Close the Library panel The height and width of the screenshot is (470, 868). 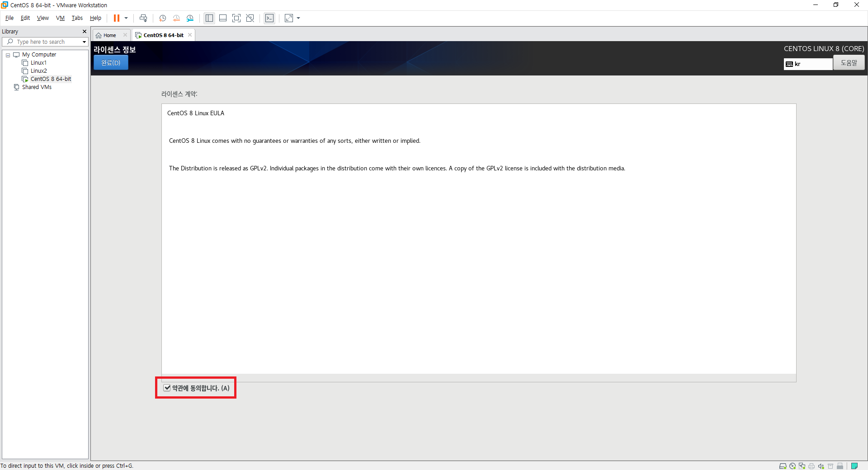(84, 31)
